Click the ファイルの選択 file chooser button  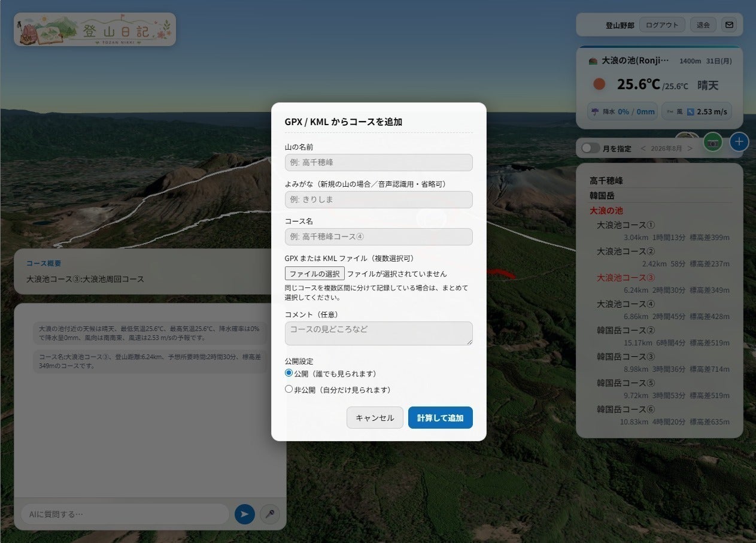pos(315,274)
